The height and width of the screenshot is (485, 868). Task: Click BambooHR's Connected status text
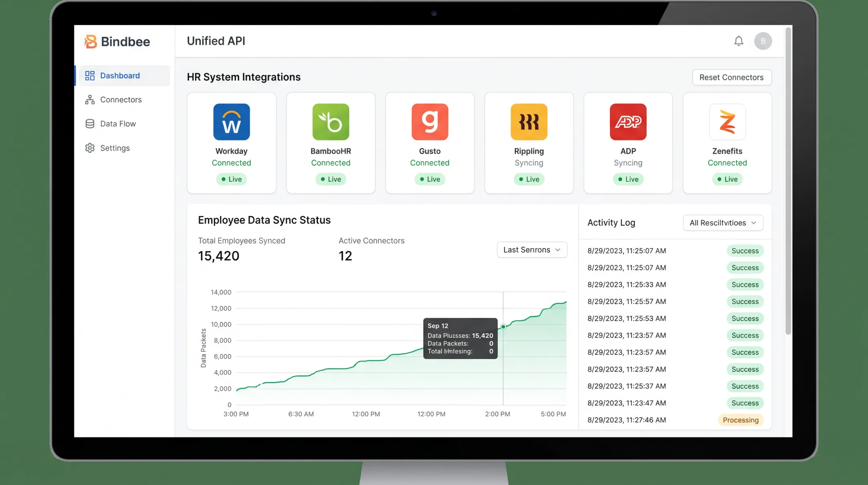point(331,163)
